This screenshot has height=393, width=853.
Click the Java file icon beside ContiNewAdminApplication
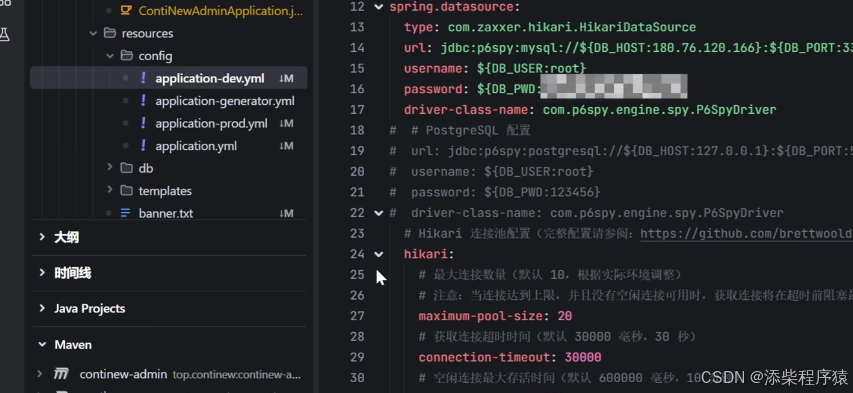126,10
